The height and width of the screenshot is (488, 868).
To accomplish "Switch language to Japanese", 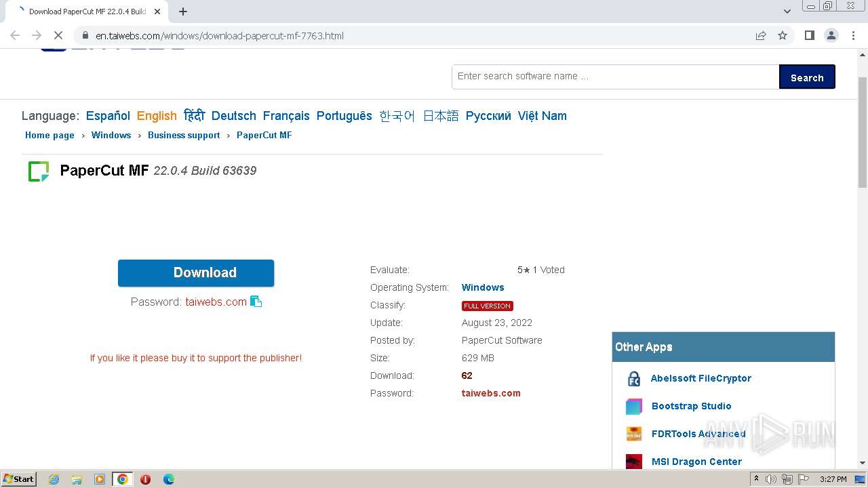I will (441, 116).
